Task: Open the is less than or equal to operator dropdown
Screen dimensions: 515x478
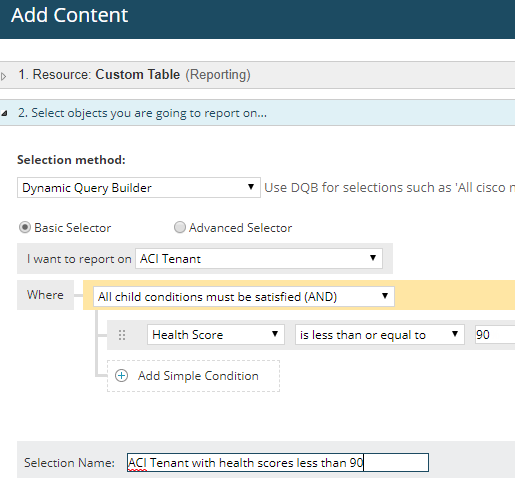Action: [380, 334]
